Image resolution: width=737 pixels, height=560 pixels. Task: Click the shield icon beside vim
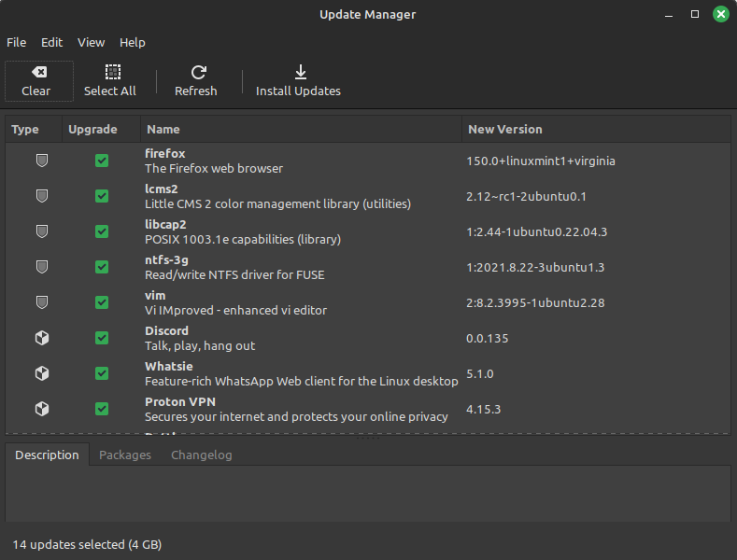click(41, 302)
